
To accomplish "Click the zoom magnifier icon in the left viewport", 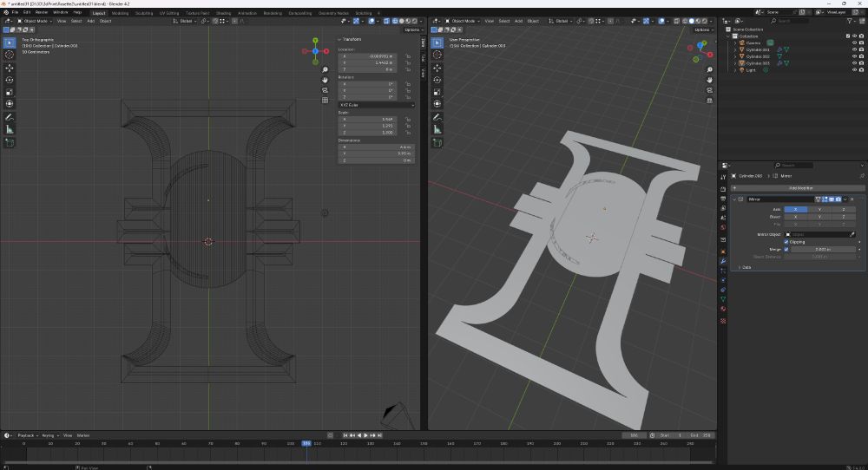I will pos(325,69).
